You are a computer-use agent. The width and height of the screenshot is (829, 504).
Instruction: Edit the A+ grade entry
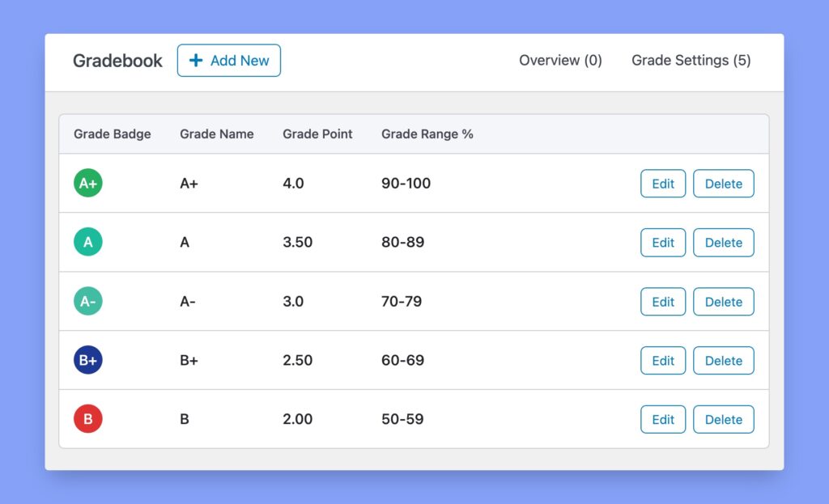(662, 184)
